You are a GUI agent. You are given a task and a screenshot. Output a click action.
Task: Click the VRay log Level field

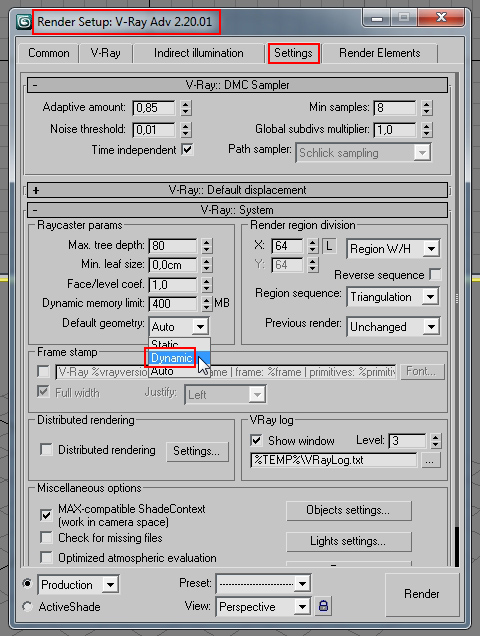click(x=407, y=441)
